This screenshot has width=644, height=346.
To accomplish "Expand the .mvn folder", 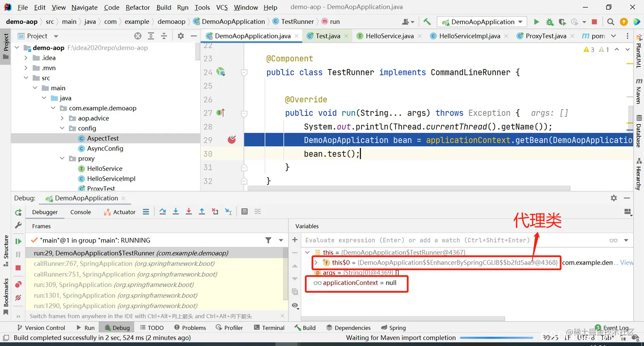I will coord(26,68).
